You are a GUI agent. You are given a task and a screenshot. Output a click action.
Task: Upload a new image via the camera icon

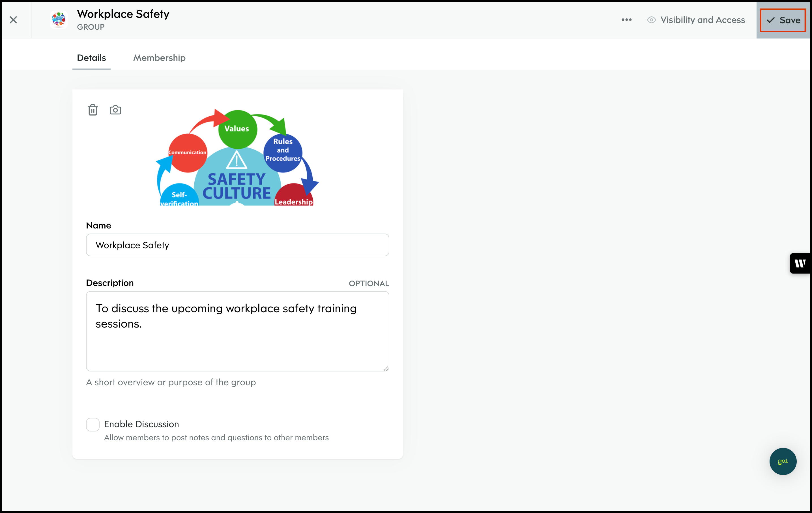pyautogui.click(x=115, y=110)
